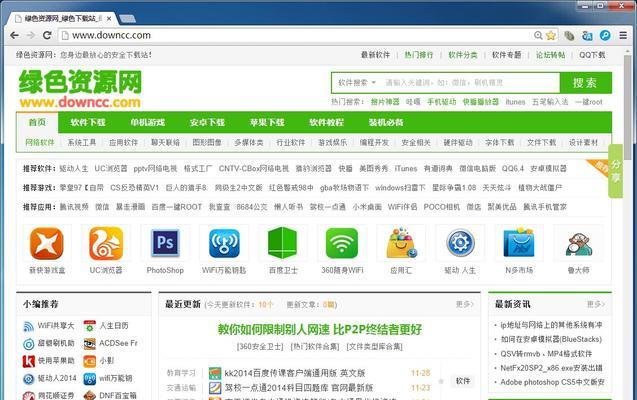The width and height of the screenshot is (637, 400).
Task: Open the Evernote-style extension icon
Action: (569, 36)
